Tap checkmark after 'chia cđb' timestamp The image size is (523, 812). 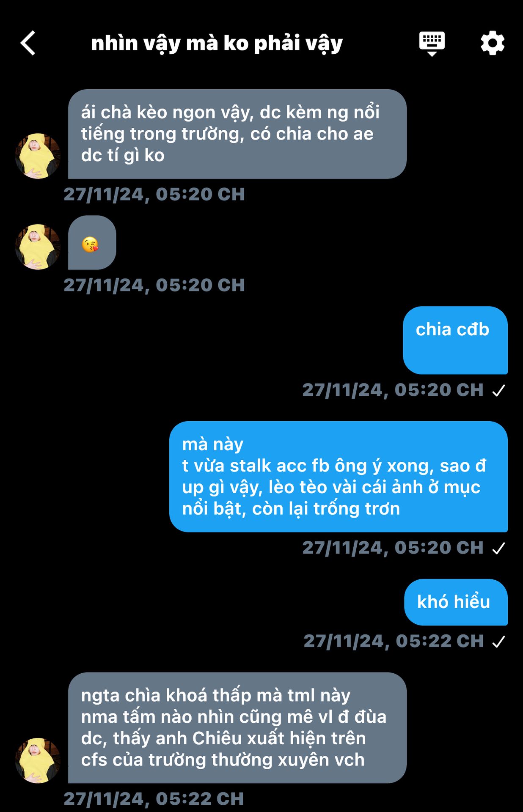pos(499,390)
